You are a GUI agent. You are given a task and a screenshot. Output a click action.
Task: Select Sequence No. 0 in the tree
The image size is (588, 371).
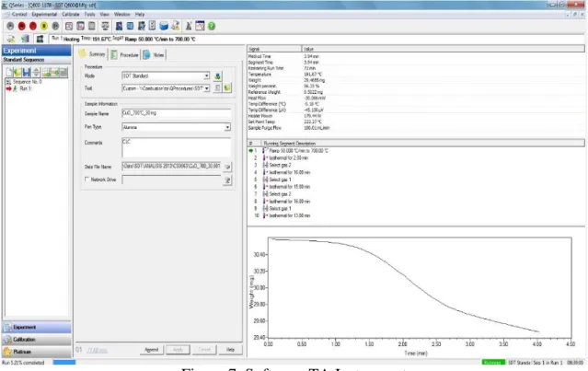click(27, 81)
